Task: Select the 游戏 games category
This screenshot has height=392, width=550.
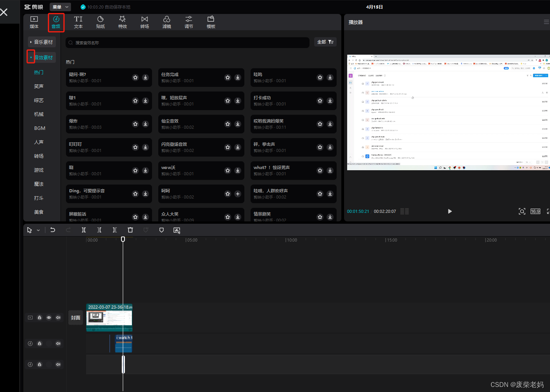Action: tap(39, 170)
